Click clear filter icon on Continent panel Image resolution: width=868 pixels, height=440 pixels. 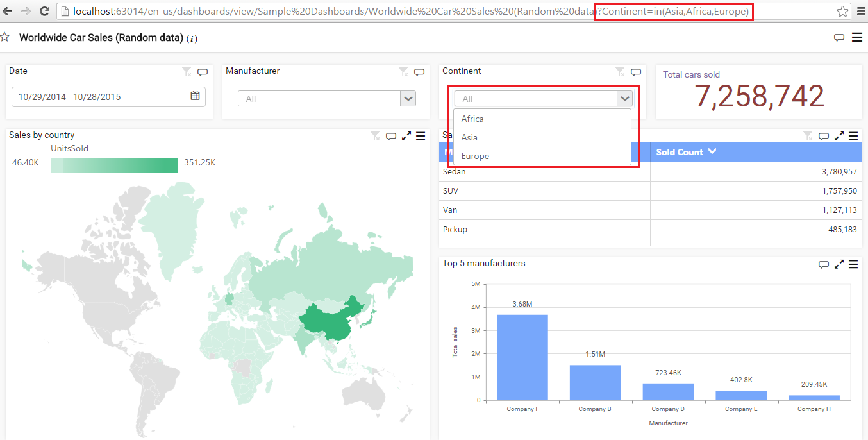click(x=620, y=72)
